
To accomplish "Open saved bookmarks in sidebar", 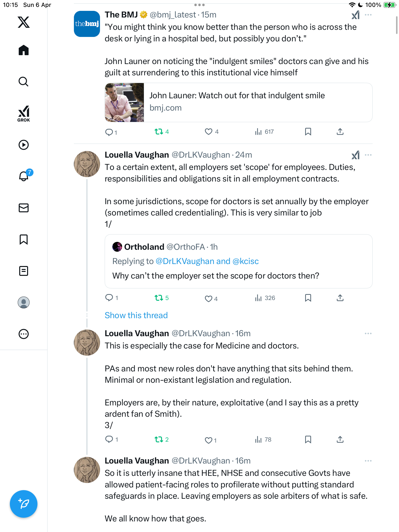I will click(24, 239).
